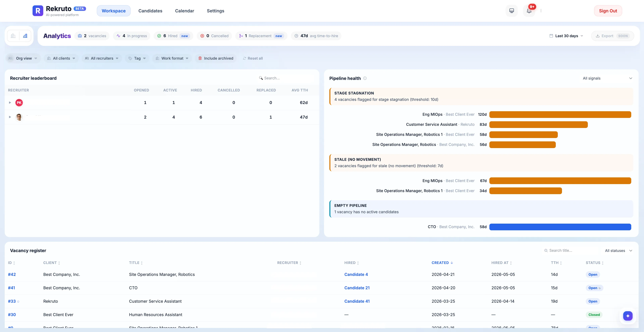This screenshot has height=332, width=644.
Task: Sort vacancy register by STATUS column
Action: [595, 263]
